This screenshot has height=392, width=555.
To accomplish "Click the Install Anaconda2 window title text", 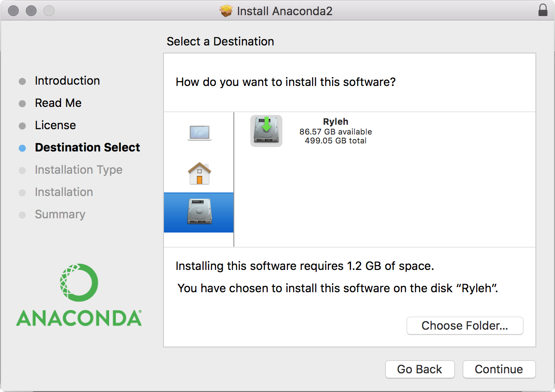I will coord(285,11).
